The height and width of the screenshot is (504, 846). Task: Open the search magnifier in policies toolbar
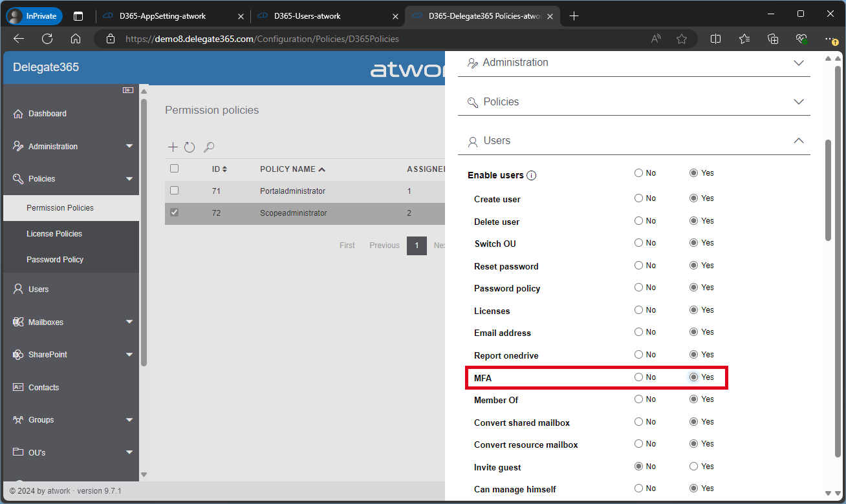(208, 147)
